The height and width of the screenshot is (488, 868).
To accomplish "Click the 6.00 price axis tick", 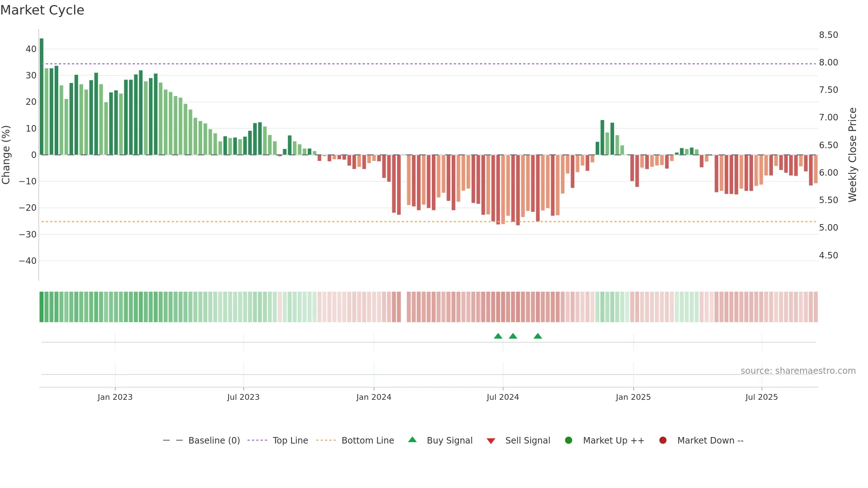I will 829,172.
